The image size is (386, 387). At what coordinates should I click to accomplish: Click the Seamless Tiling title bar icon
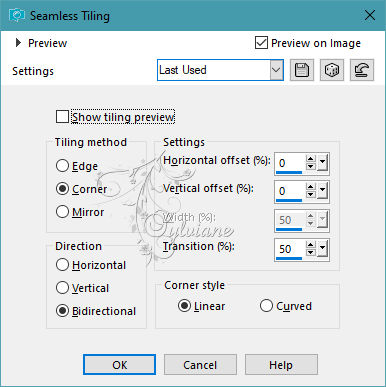17,15
